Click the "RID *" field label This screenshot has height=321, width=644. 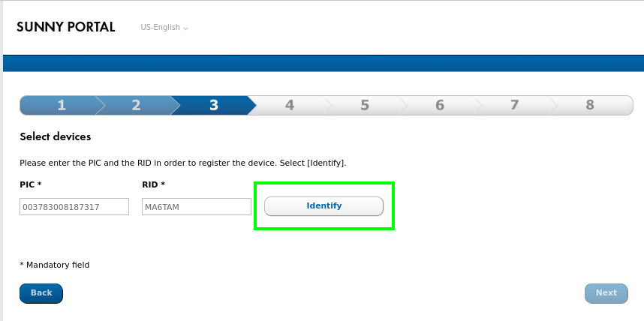coord(153,184)
